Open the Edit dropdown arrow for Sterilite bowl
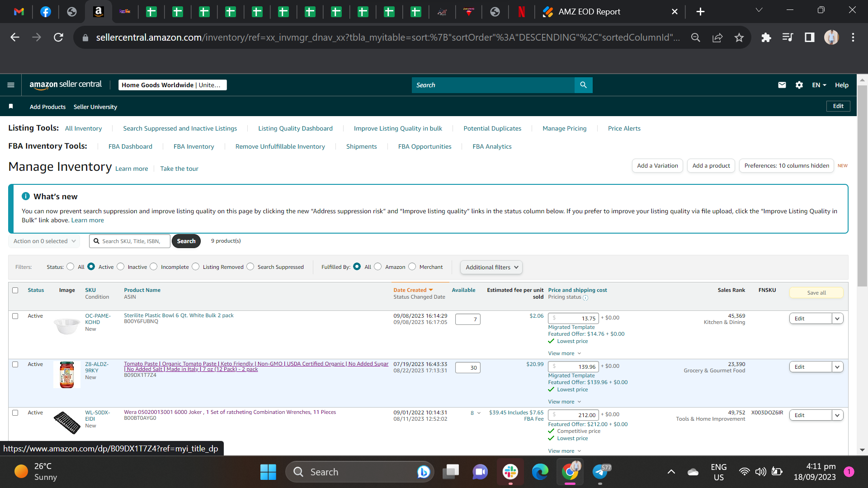Viewport: 868px width, 488px height. coord(838,319)
